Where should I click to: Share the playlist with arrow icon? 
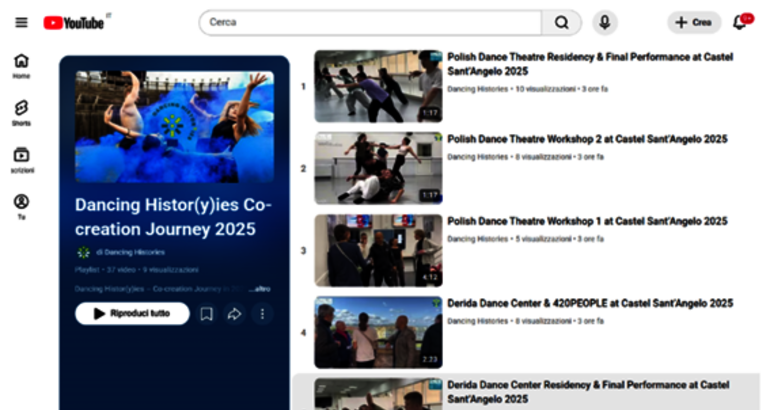(234, 314)
